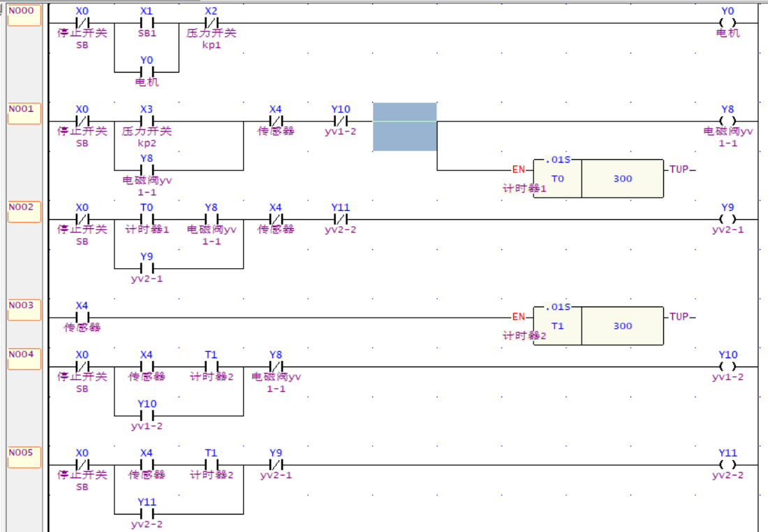Click X2 pressure switch kp1 contact
Screen dimensions: 768x532
(x=211, y=23)
